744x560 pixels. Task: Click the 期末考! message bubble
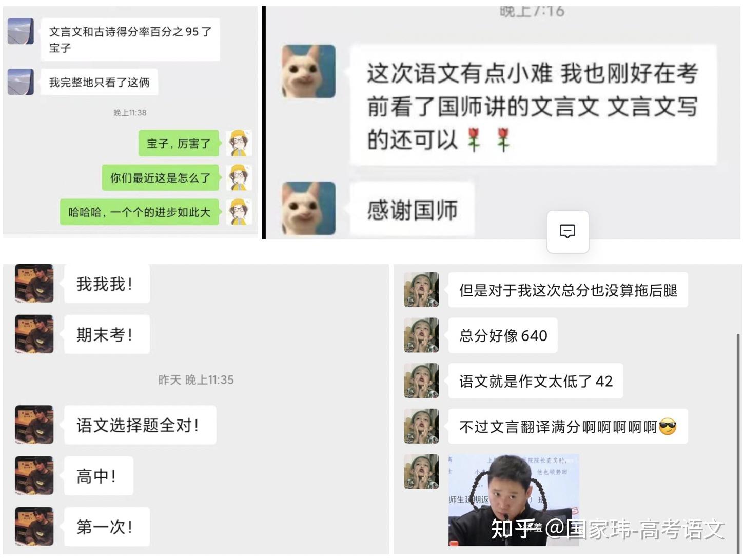107,334
